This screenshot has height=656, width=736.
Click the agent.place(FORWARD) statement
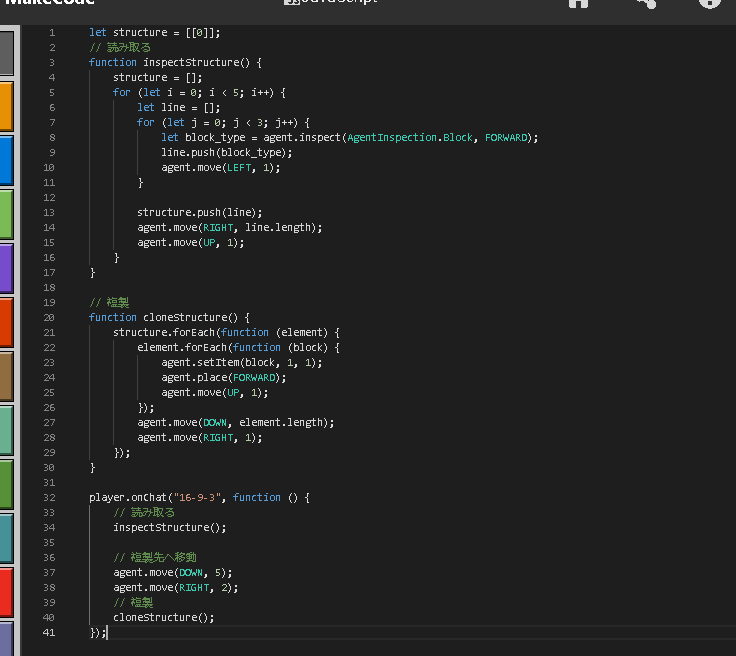click(224, 377)
